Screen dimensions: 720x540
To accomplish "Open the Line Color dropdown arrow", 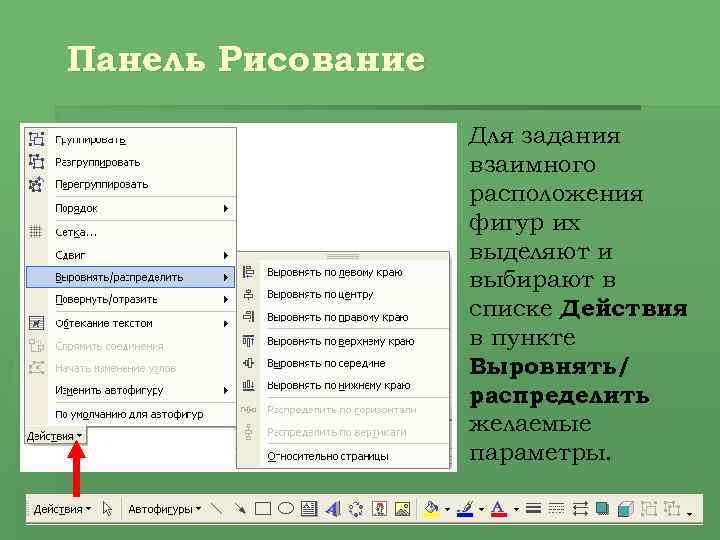I will click(481, 509).
